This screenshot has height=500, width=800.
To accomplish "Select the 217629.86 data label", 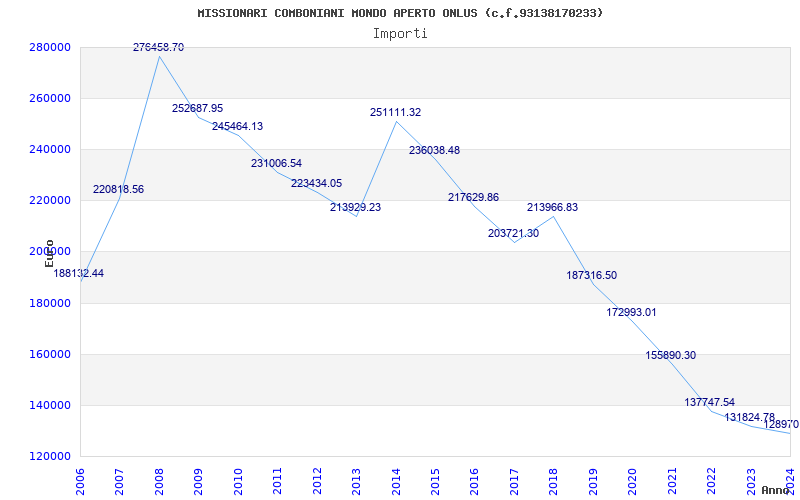I will point(473,197).
